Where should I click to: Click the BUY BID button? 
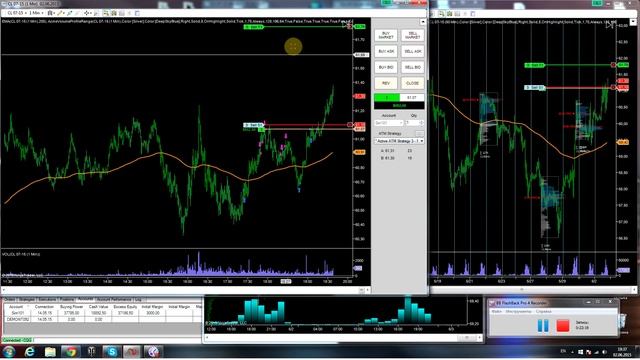coord(386,67)
